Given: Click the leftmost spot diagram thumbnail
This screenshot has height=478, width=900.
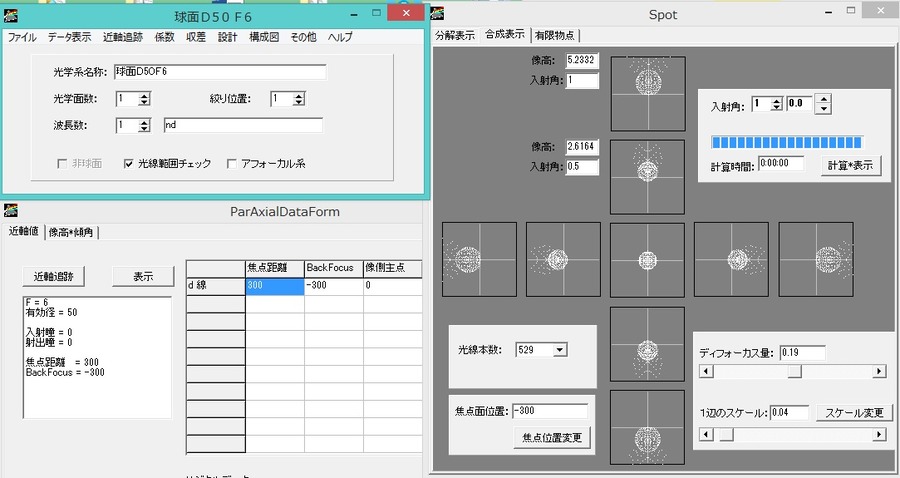Looking at the screenshot, I should click(479, 260).
